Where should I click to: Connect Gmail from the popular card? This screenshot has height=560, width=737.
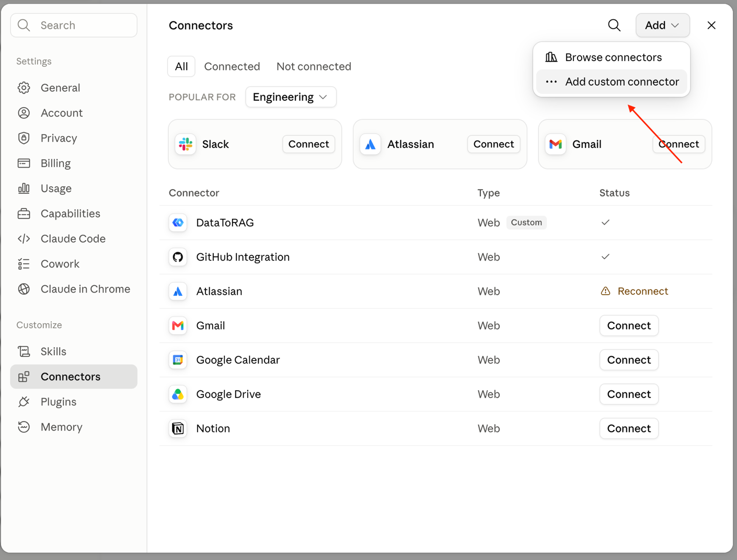tap(678, 144)
